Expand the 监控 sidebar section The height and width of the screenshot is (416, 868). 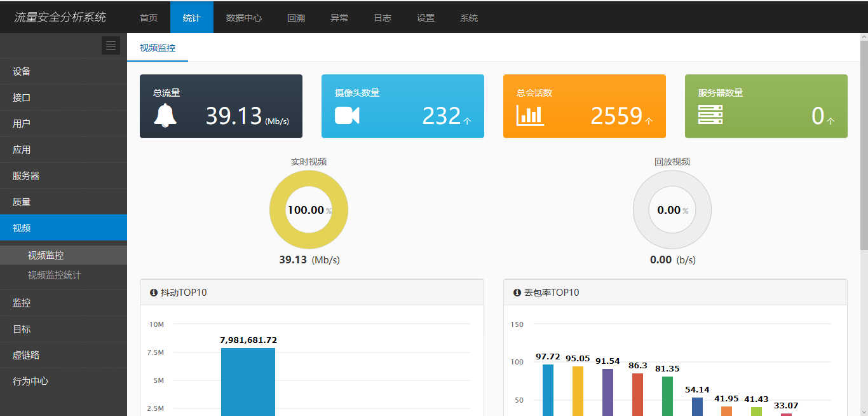(64, 303)
